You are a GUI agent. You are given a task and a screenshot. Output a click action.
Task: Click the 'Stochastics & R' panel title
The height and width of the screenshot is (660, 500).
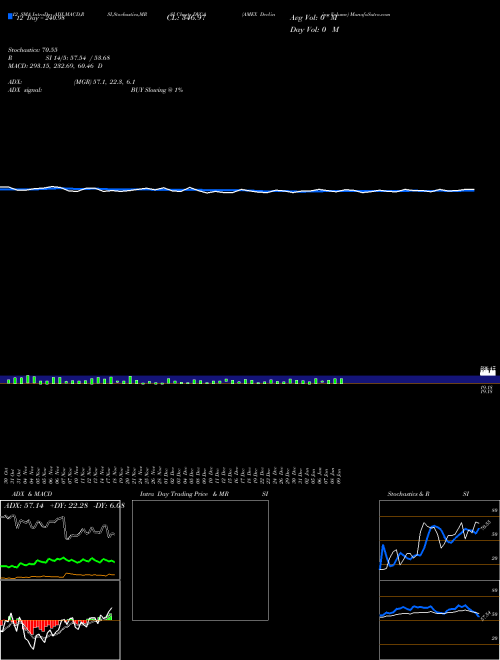pyautogui.click(x=408, y=494)
